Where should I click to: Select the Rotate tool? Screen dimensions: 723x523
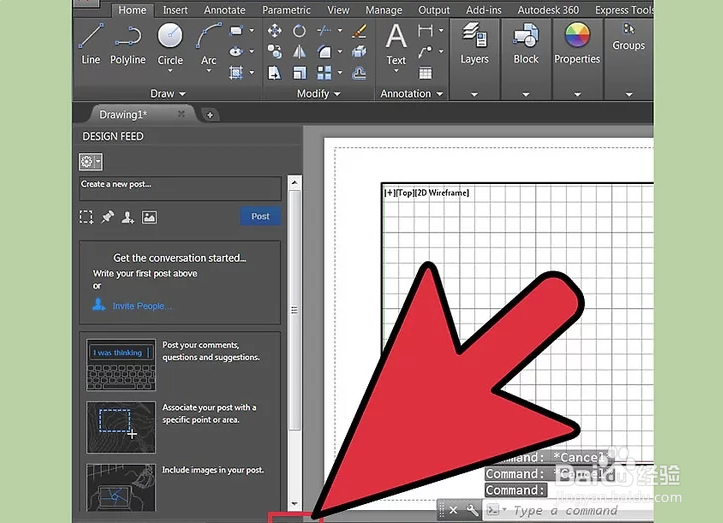299,31
